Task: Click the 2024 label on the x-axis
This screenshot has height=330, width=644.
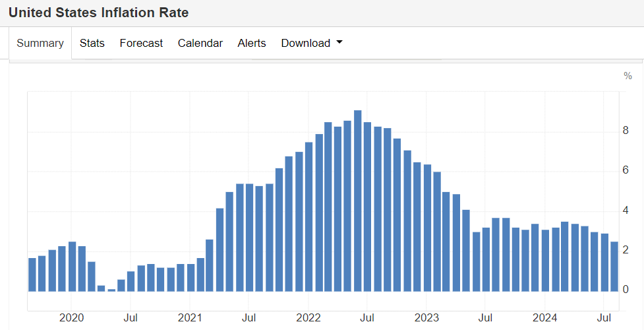Action: click(x=546, y=317)
